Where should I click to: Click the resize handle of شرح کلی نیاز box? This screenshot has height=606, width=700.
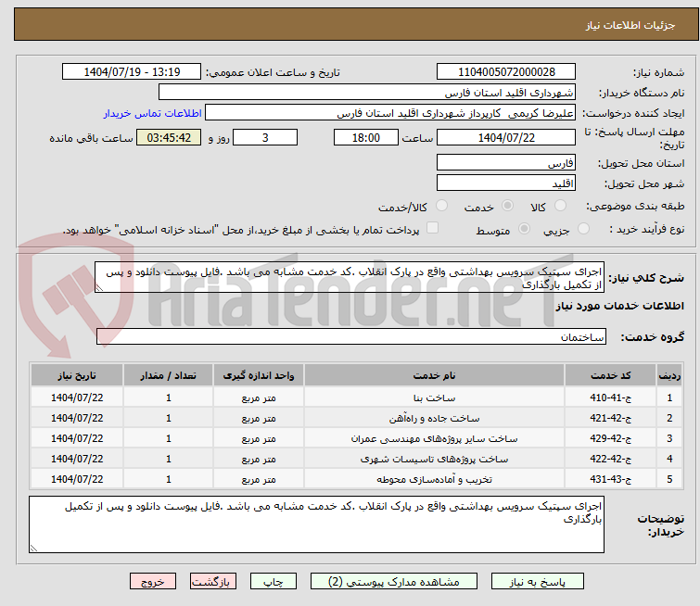tap(99, 289)
